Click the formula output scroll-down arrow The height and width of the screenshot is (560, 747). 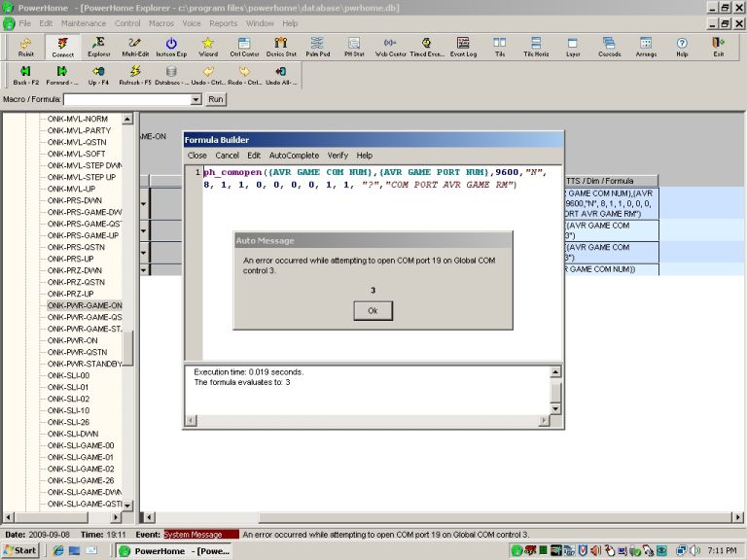tap(555, 408)
